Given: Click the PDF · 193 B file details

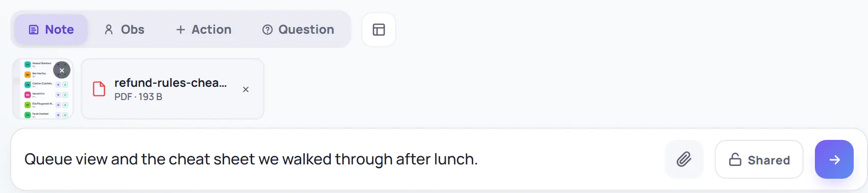Looking at the screenshot, I should [x=138, y=96].
